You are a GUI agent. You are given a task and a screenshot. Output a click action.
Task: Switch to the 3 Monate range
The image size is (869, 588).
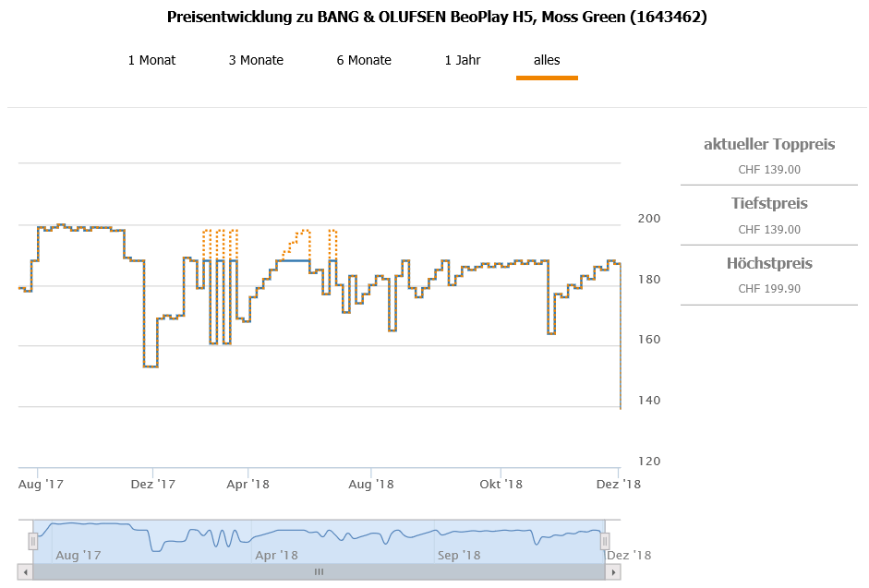click(256, 60)
